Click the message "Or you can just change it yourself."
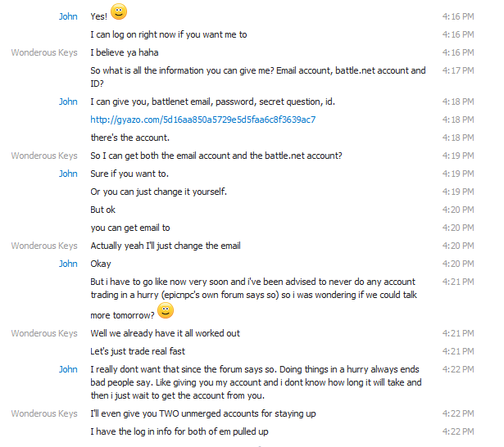This screenshot has width=504, height=447. click(x=158, y=192)
